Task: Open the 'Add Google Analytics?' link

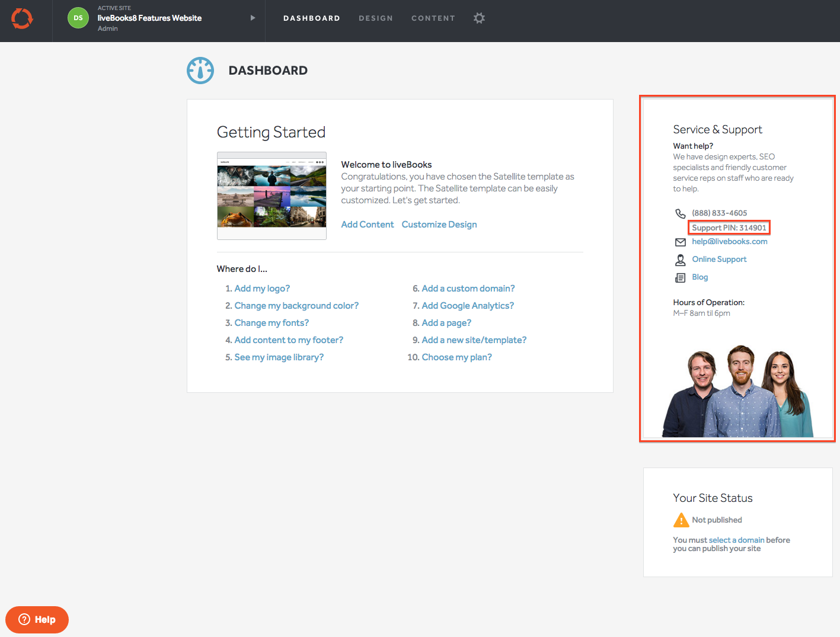Action: [x=467, y=306]
